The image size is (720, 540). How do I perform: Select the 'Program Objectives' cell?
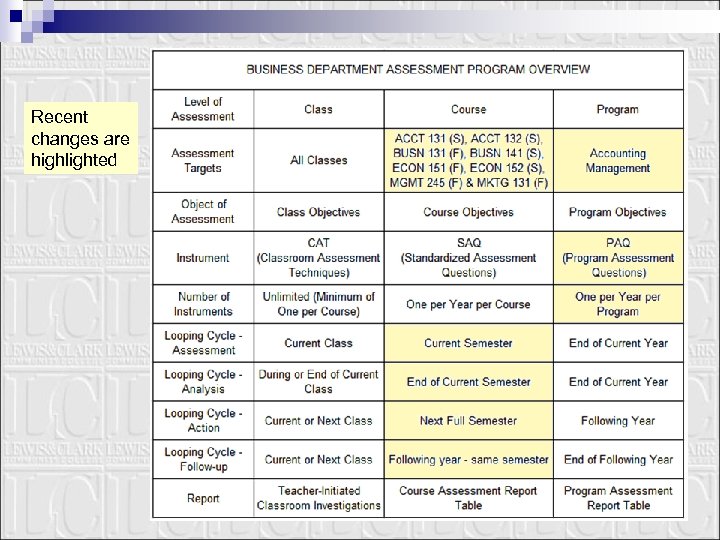pos(618,212)
